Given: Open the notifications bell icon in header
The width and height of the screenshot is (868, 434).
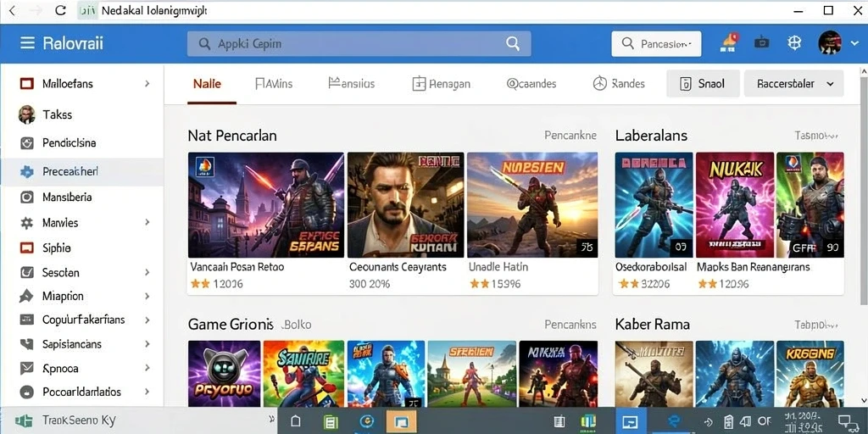Looking at the screenshot, I should (x=730, y=42).
